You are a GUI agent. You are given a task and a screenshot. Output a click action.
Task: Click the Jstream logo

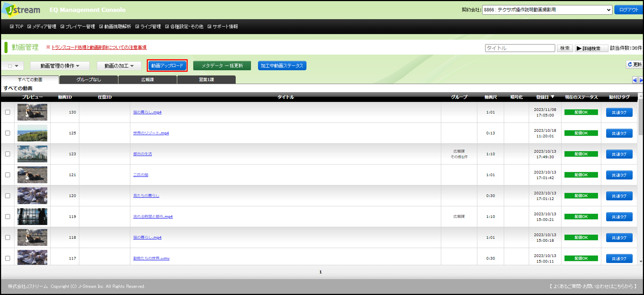click(x=21, y=10)
